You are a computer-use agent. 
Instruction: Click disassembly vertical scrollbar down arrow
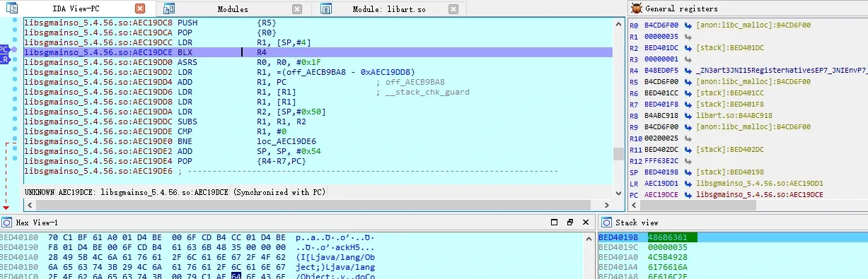pos(618,193)
